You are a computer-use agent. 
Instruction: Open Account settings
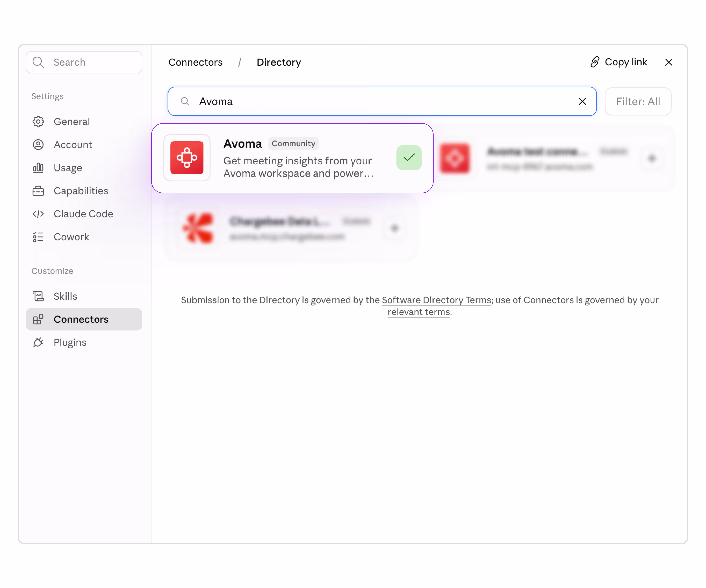click(84, 145)
